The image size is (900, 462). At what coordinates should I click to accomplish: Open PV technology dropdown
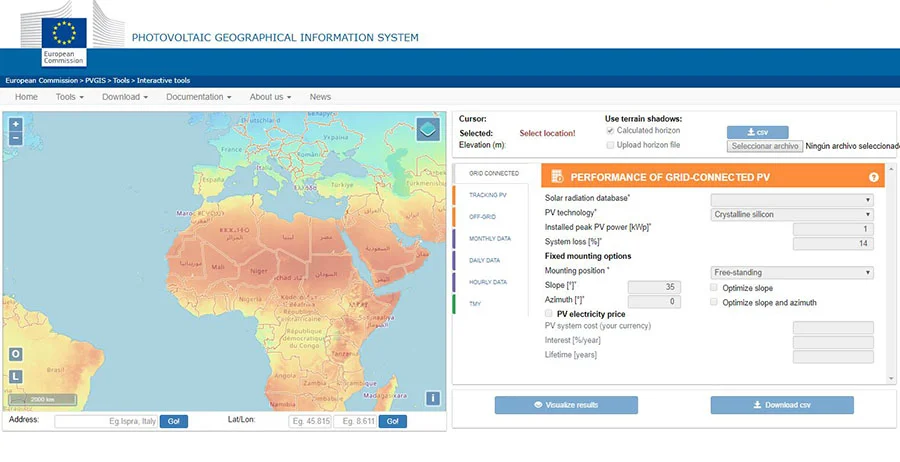click(x=792, y=215)
